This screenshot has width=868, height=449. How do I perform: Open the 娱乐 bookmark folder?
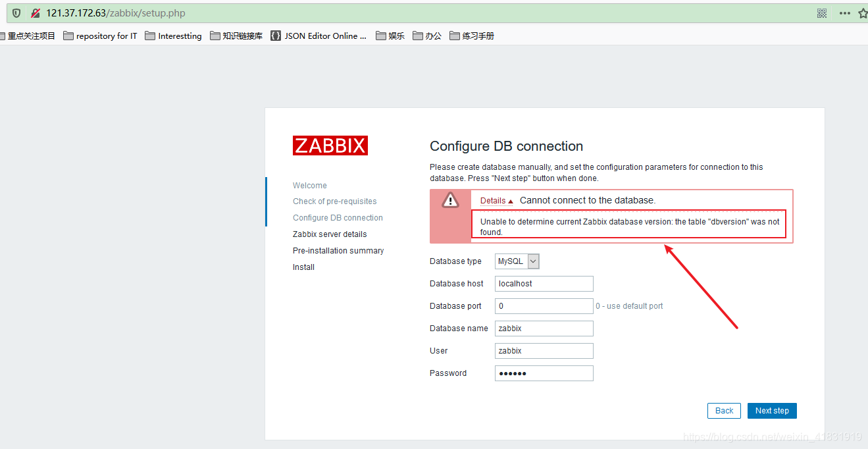point(390,36)
